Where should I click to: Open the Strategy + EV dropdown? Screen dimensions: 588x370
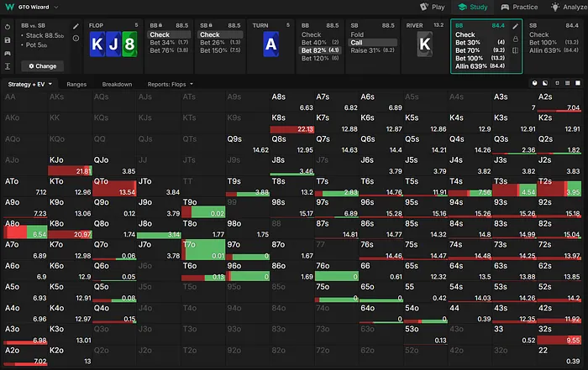coord(30,85)
